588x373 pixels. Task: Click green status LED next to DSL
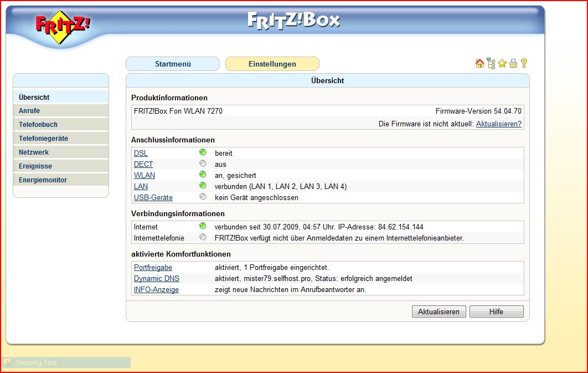coord(203,152)
